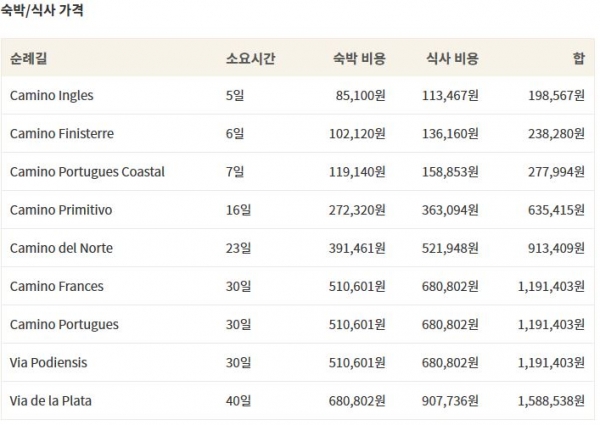Click Camino Portugues Coastal route name
The width and height of the screenshot is (600, 425).
87,171
